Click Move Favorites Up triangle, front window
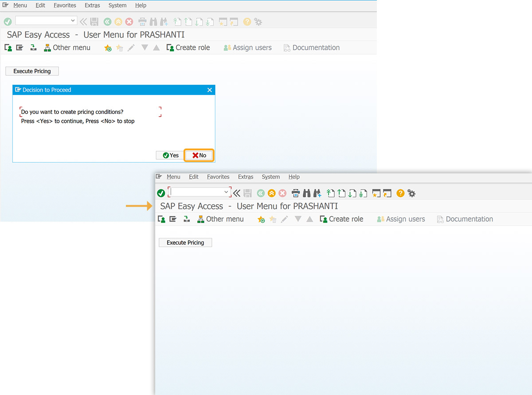 [x=309, y=219]
